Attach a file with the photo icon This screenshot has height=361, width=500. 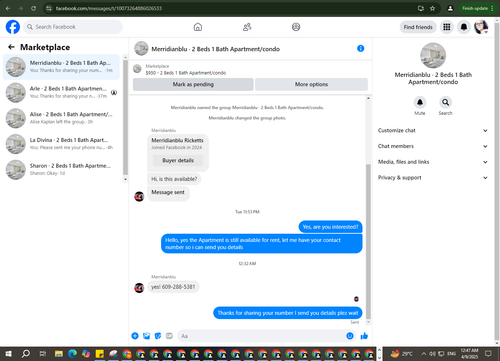pos(146,336)
